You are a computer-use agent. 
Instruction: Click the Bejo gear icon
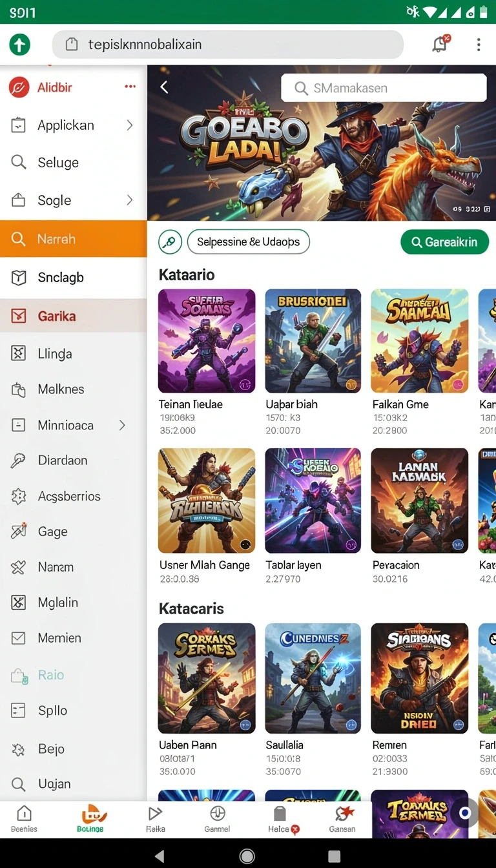pos(19,749)
